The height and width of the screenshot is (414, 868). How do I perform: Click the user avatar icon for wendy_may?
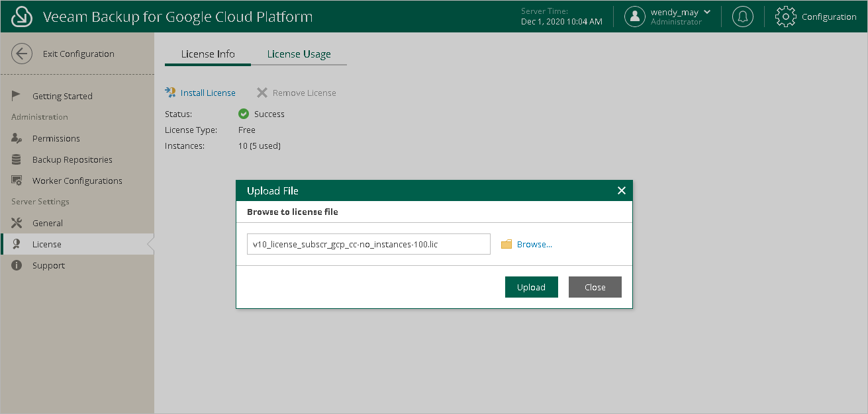(635, 17)
